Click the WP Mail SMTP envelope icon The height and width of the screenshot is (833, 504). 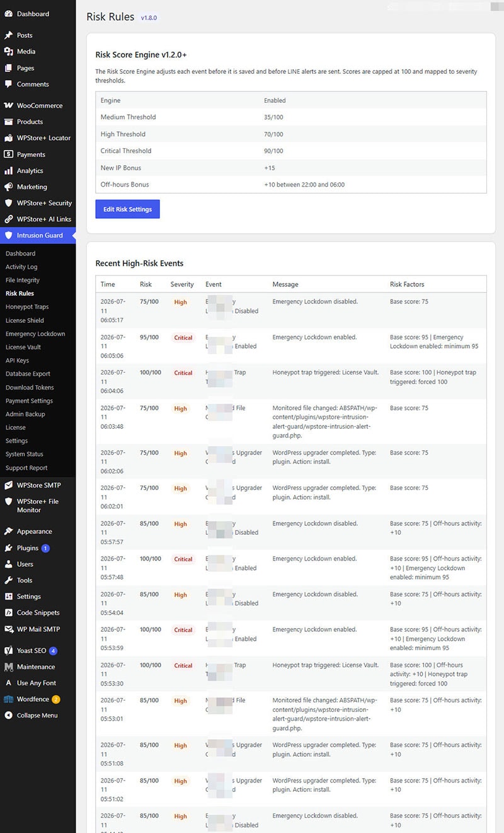click(x=8, y=629)
